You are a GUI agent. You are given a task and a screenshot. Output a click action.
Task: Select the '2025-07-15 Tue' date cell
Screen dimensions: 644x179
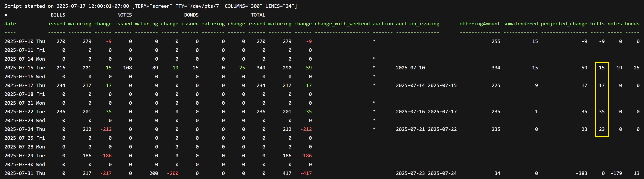24,68
